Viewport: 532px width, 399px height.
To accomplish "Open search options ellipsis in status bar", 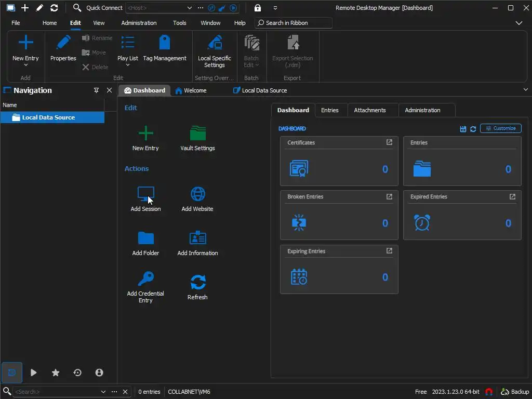I will [x=114, y=392].
